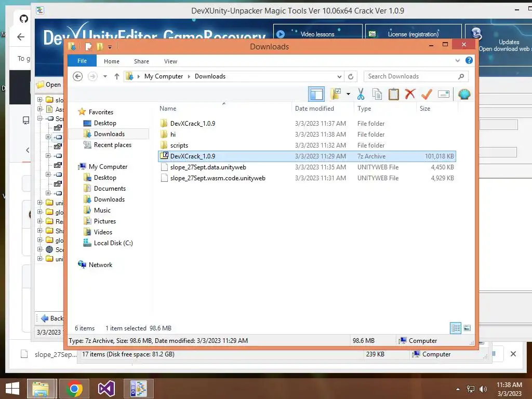Click the envelope email toolbar icon
The height and width of the screenshot is (399, 532).
444,94
